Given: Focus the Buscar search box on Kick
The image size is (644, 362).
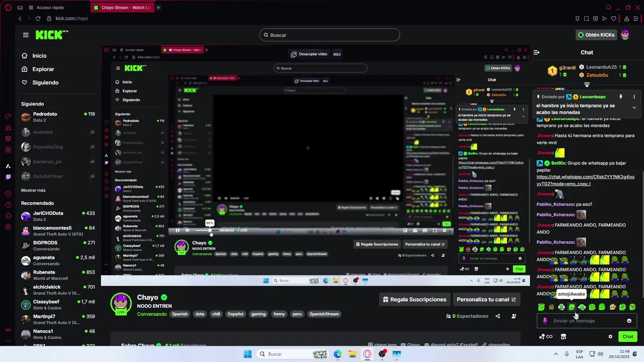Looking at the screenshot, I should [330, 35].
